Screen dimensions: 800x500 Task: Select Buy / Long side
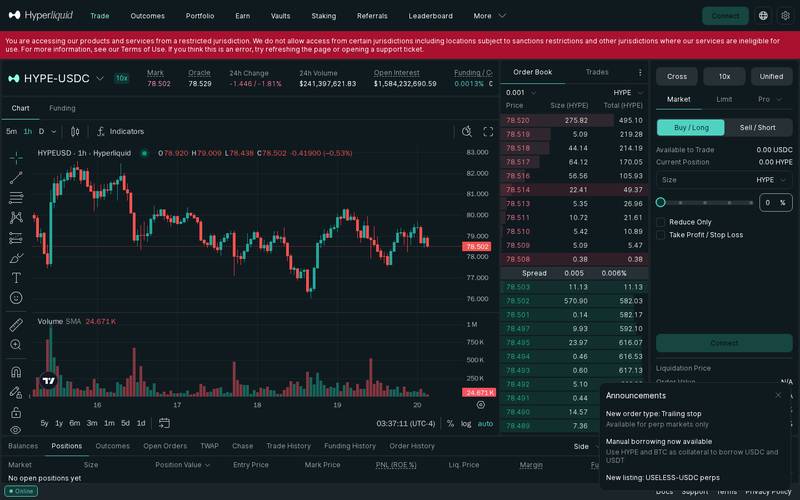click(x=691, y=128)
